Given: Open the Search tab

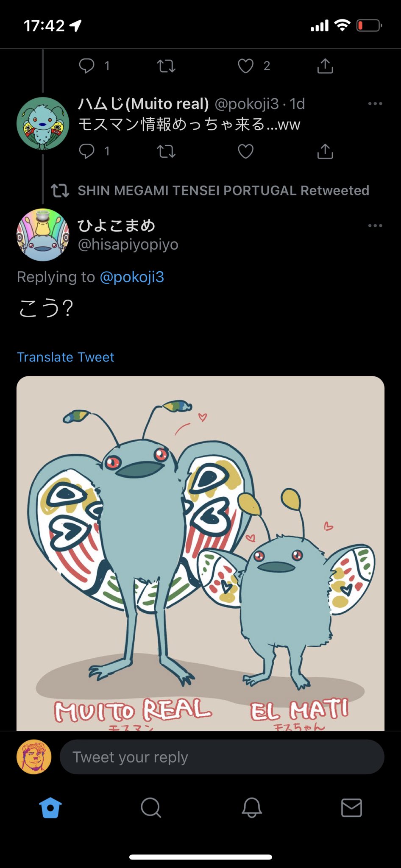Looking at the screenshot, I should [x=151, y=808].
